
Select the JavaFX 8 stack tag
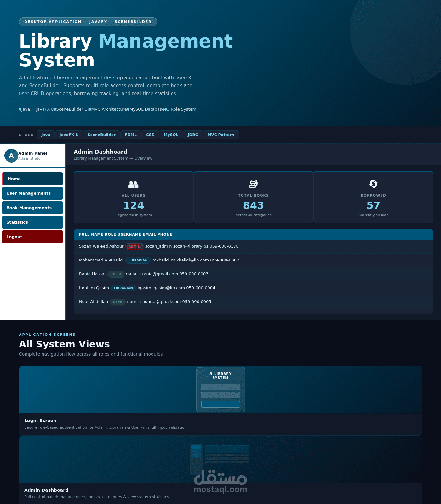tap(69, 135)
